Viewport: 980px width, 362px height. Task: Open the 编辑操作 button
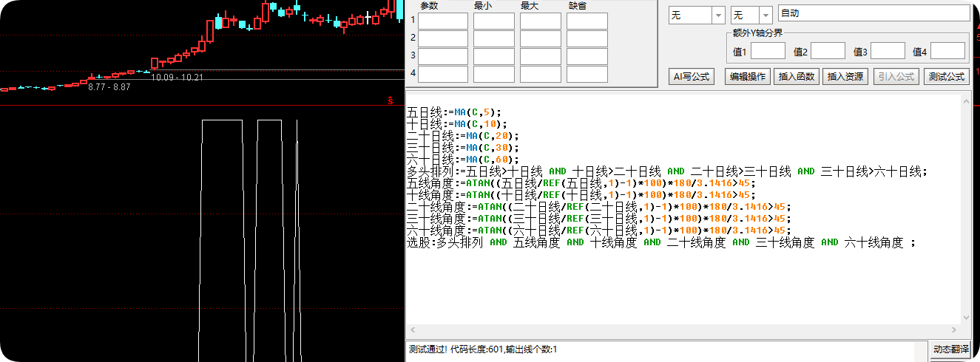coord(748,76)
